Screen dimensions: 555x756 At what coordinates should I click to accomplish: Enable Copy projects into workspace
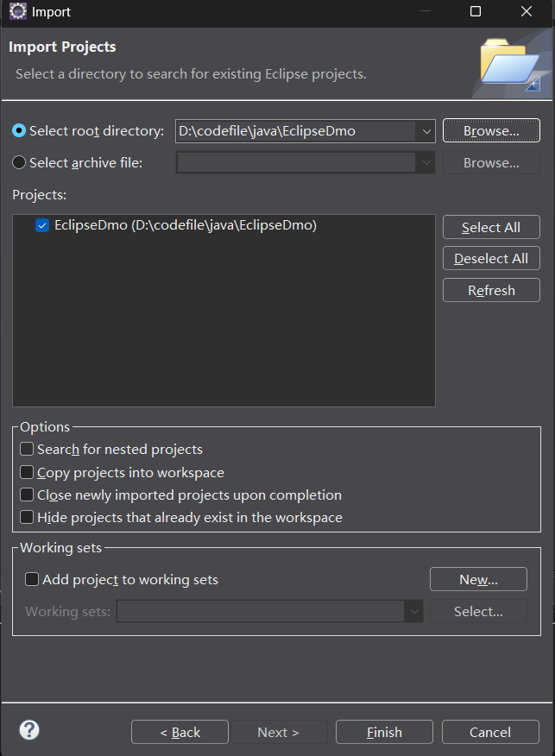(27, 472)
